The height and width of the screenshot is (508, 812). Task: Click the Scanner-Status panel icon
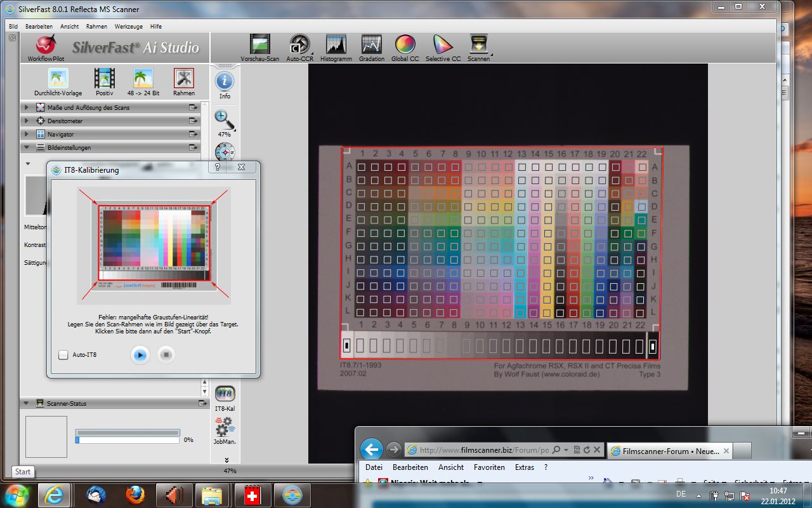click(41, 403)
